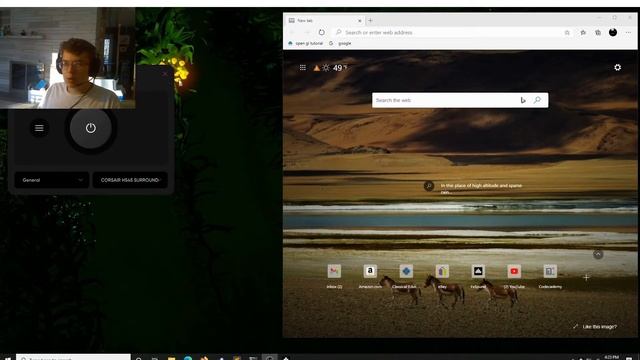Open the new tab page settings gear

point(618,67)
